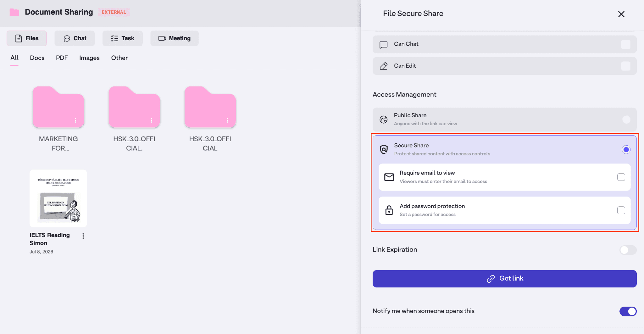
Task: Click 'Anyone with the link can view' text
Action: pyautogui.click(x=425, y=124)
